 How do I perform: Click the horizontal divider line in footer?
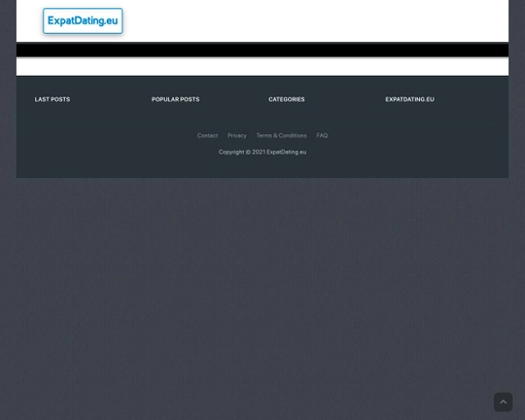pyautogui.click(x=262, y=123)
